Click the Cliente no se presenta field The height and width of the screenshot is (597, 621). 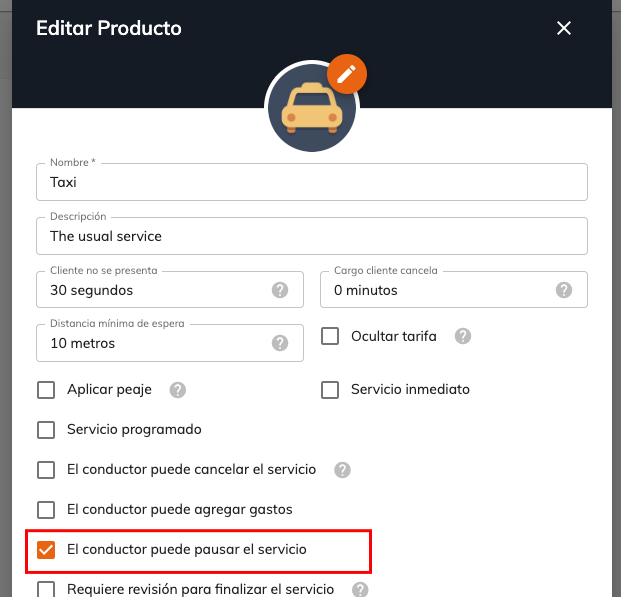pos(170,290)
